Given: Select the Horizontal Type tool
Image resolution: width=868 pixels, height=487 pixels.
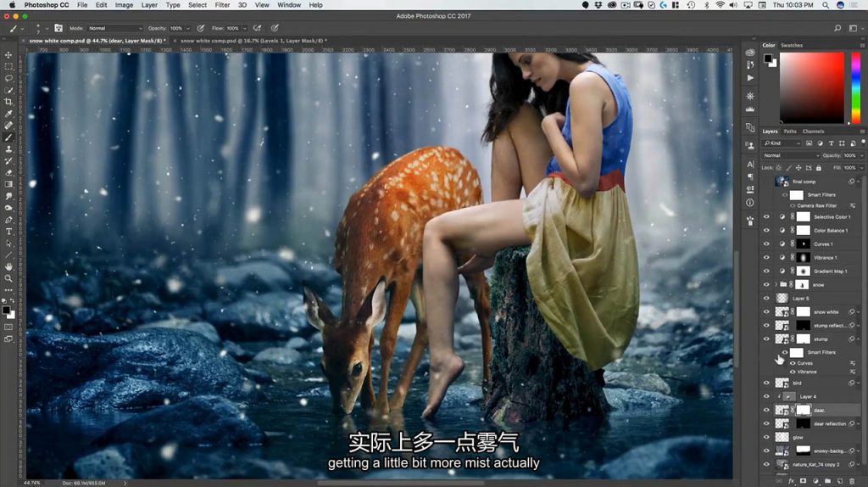Looking at the screenshot, I should click(x=8, y=231).
